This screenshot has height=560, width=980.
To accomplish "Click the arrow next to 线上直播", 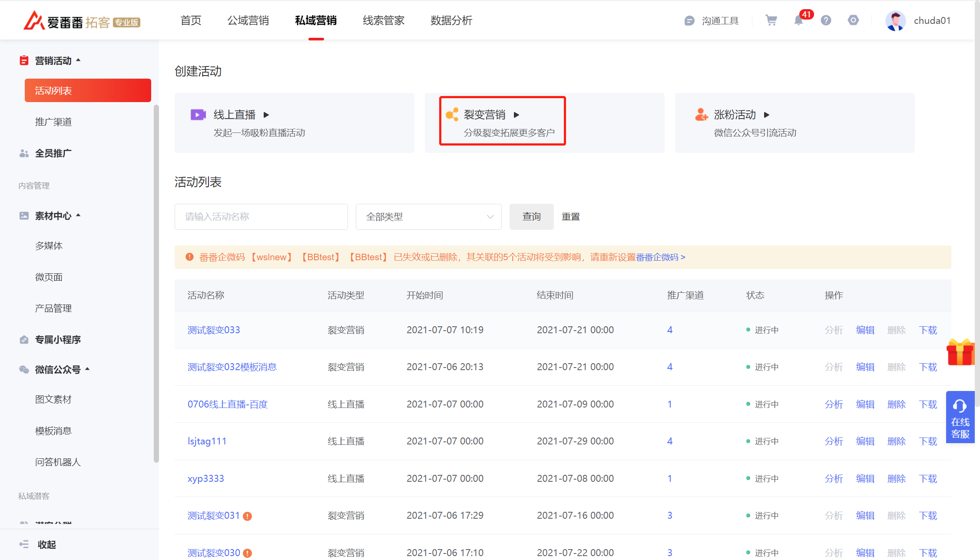I will (266, 115).
